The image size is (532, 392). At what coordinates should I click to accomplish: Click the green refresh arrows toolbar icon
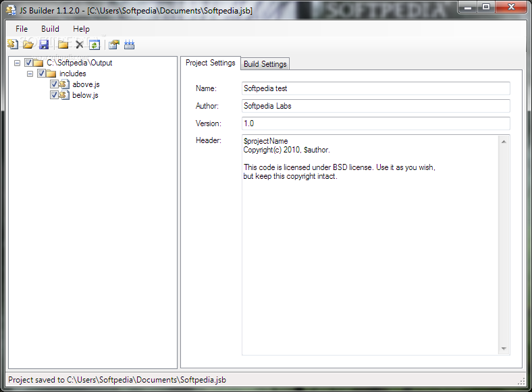[x=95, y=45]
